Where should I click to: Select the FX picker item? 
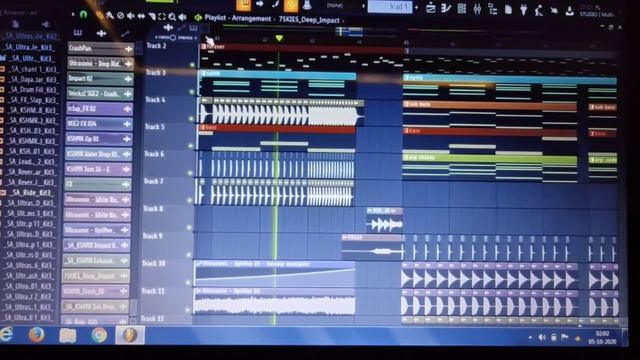click(98, 184)
